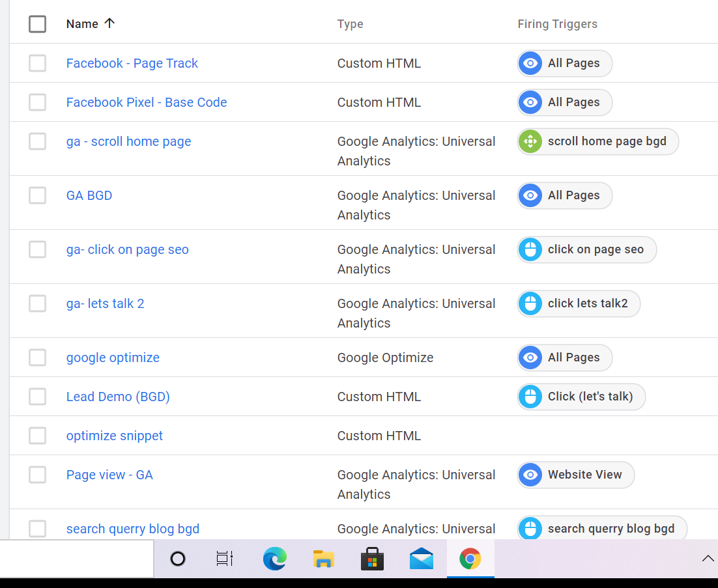
Task: Open the Mail app from the taskbar
Action: (x=422, y=559)
